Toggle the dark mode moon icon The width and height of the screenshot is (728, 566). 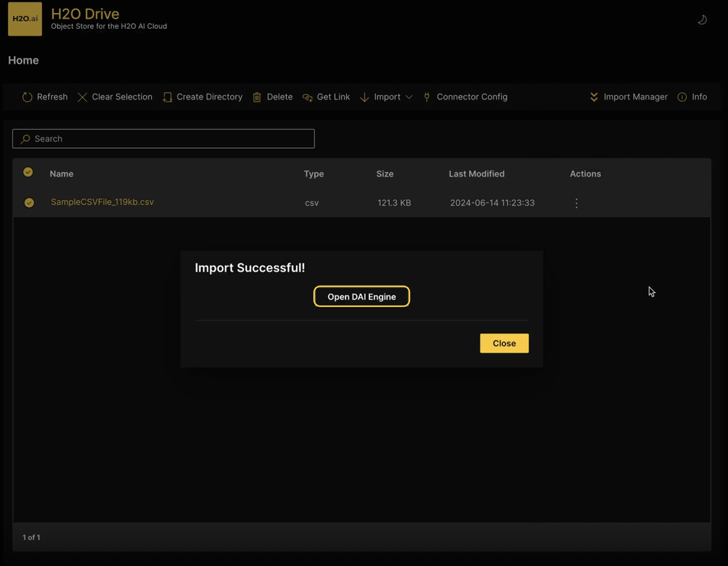(x=702, y=20)
